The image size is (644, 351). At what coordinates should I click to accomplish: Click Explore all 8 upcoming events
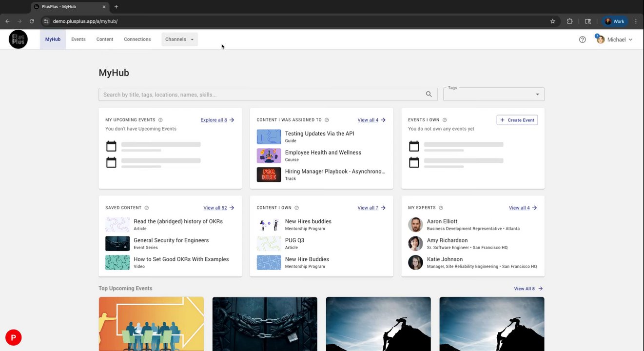tap(217, 120)
